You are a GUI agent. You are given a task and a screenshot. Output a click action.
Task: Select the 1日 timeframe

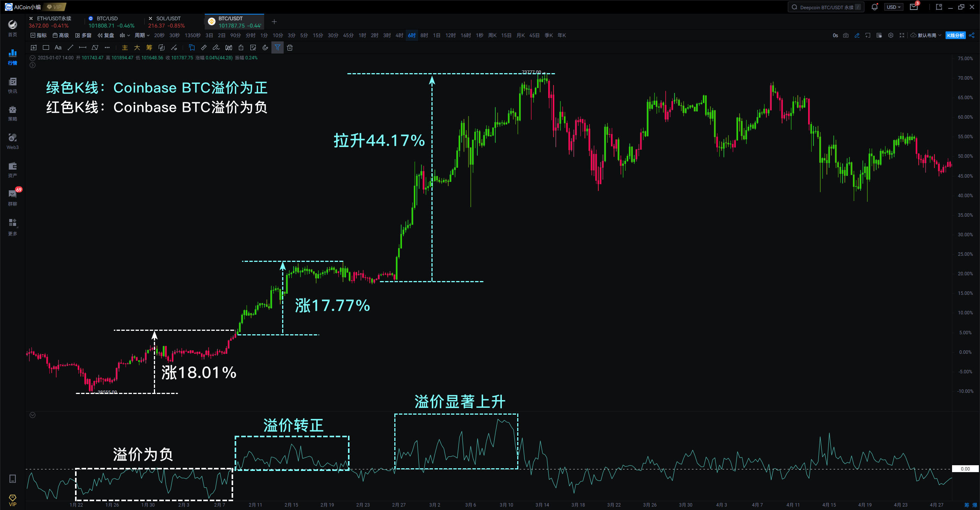tap(437, 35)
